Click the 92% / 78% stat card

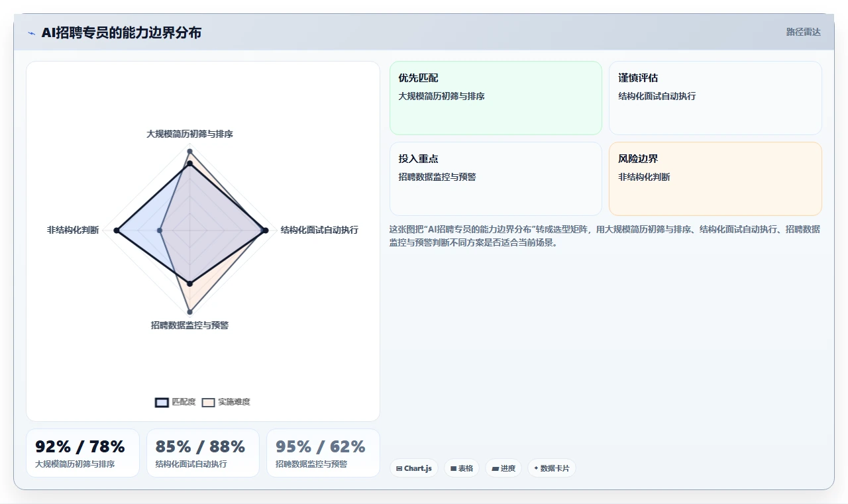click(x=83, y=453)
